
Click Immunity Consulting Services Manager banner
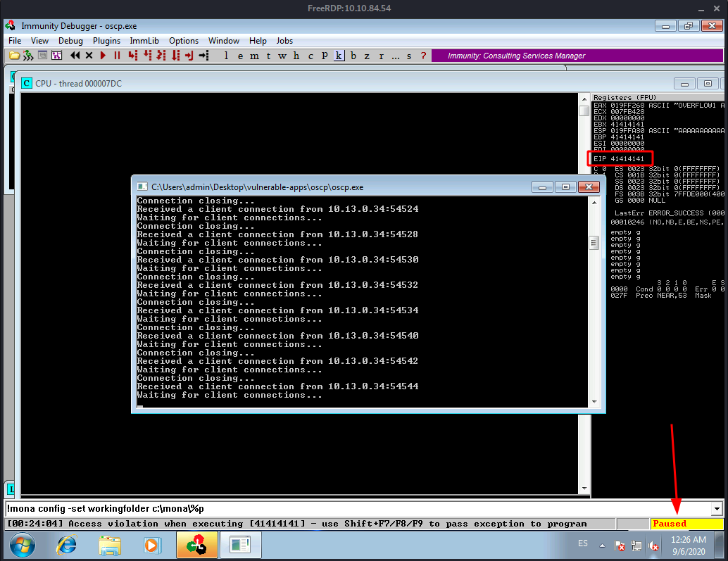click(x=577, y=56)
